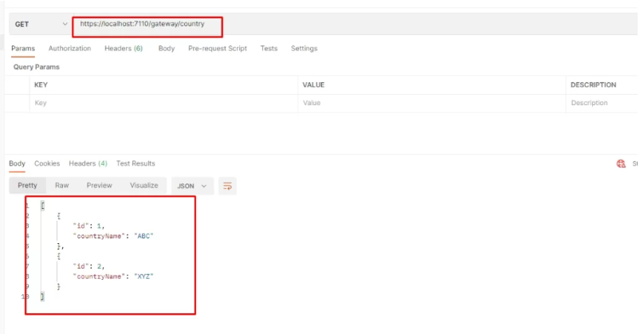Select the Params tab
Viewport: 644px width, 334px height.
(x=22, y=49)
